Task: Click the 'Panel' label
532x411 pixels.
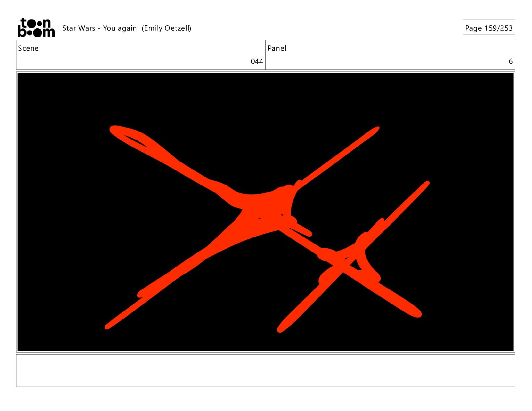Action: [x=277, y=48]
